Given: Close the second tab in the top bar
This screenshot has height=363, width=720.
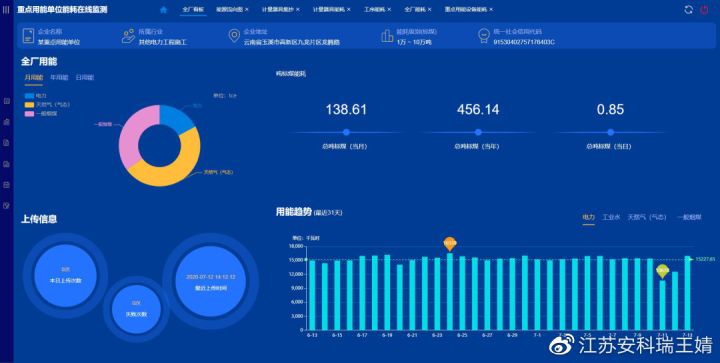Looking at the screenshot, I should click(247, 9).
